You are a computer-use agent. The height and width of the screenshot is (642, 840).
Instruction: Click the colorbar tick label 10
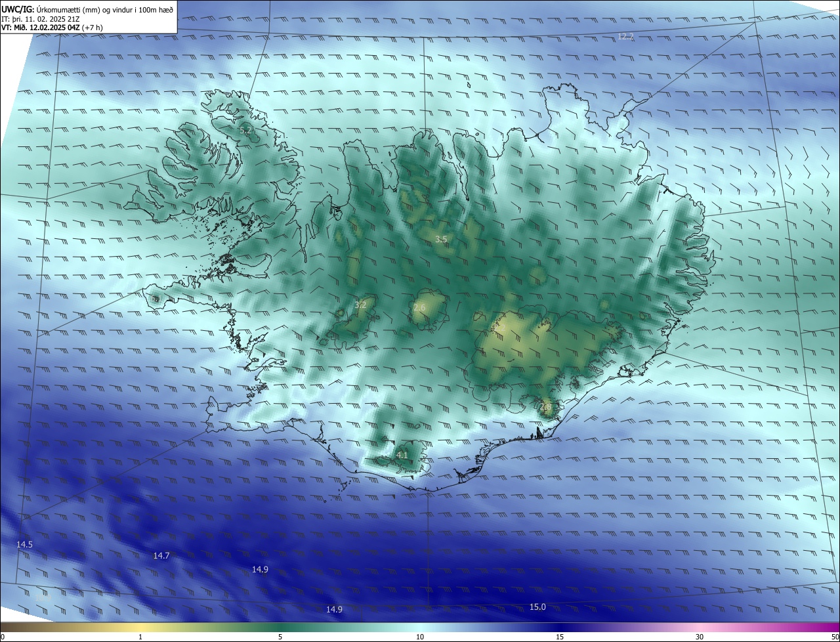[420, 637]
